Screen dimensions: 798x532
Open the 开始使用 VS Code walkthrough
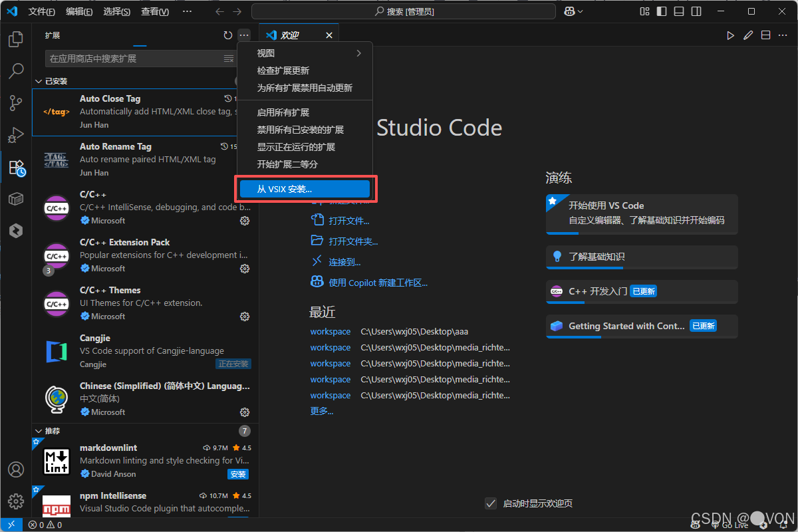tap(642, 214)
